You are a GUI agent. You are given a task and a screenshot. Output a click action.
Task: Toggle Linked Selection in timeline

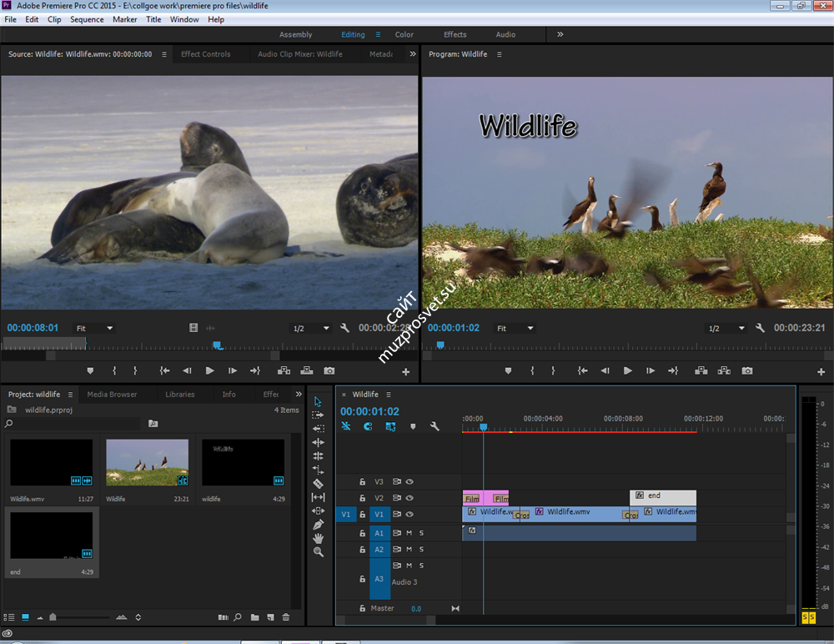pyautogui.click(x=390, y=426)
